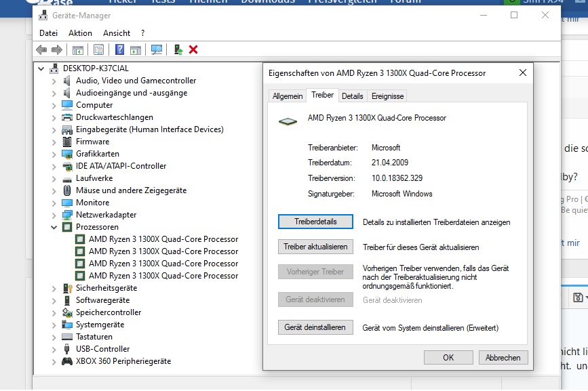This screenshot has width=588, height=391.
Task: Open the Datei menu
Action: point(48,33)
